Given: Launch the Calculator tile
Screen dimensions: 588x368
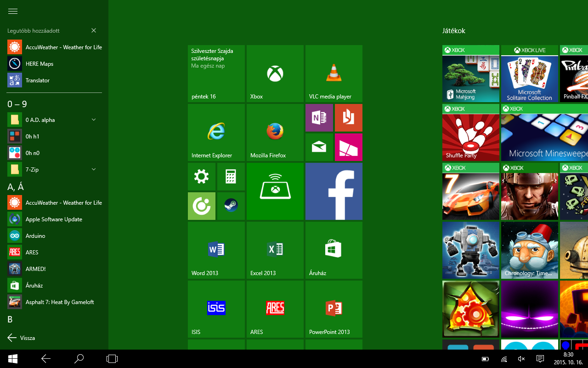Looking at the screenshot, I should click(x=231, y=177).
